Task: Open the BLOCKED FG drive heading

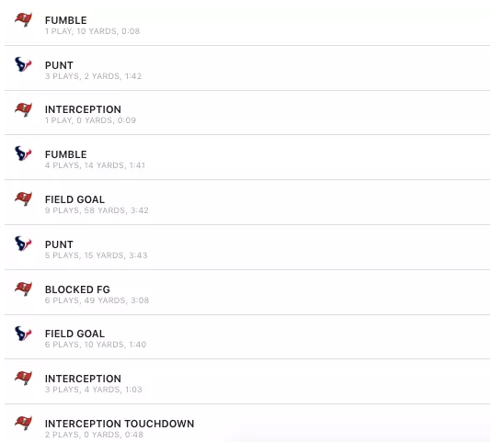Action: (77, 289)
